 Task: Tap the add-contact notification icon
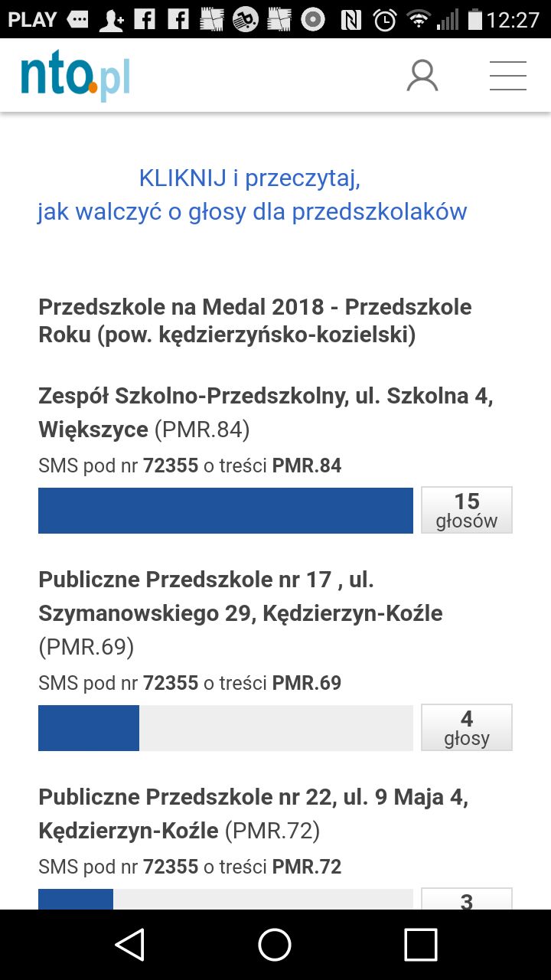112,19
